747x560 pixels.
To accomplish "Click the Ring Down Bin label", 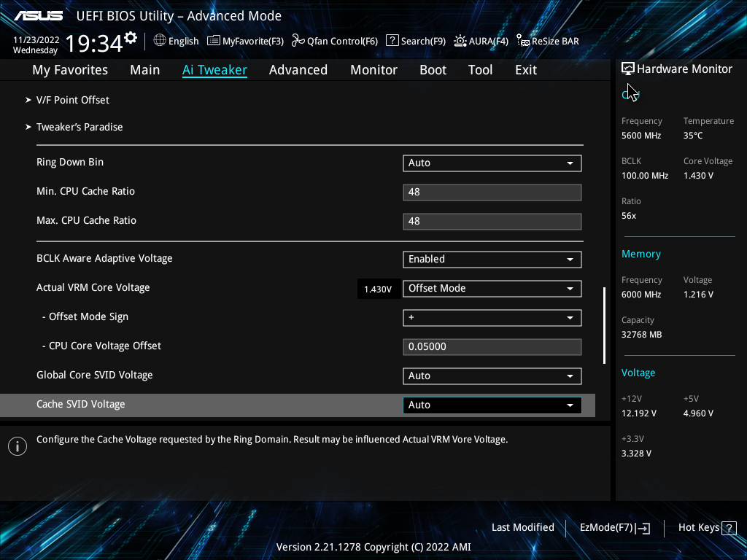I will (x=69, y=162).
